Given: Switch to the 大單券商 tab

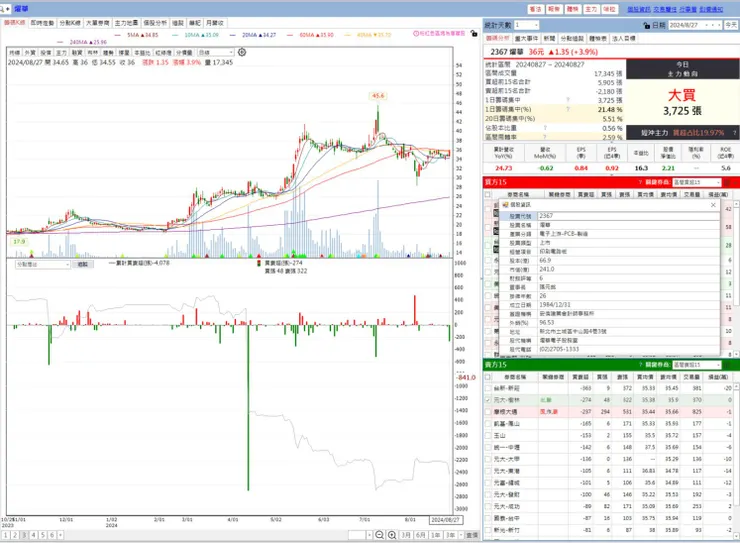Looking at the screenshot, I should click(x=98, y=23).
